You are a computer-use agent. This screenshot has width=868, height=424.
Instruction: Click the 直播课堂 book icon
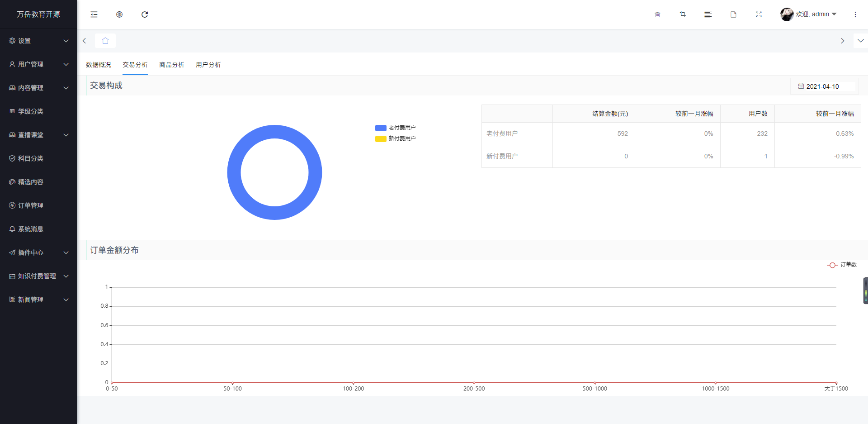click(12, 135)
